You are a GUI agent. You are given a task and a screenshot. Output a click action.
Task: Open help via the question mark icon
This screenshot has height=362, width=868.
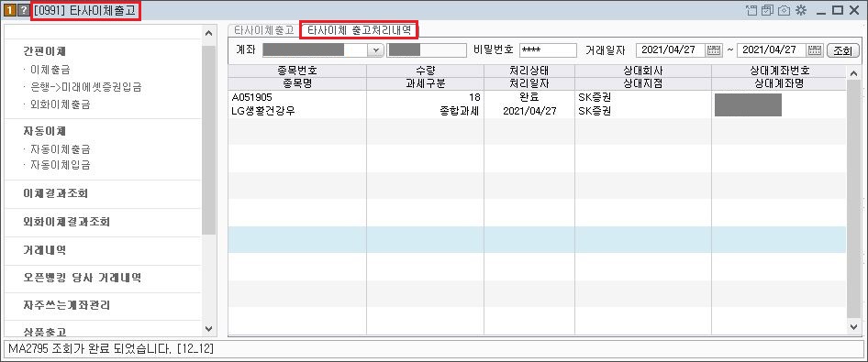point(23,10)
